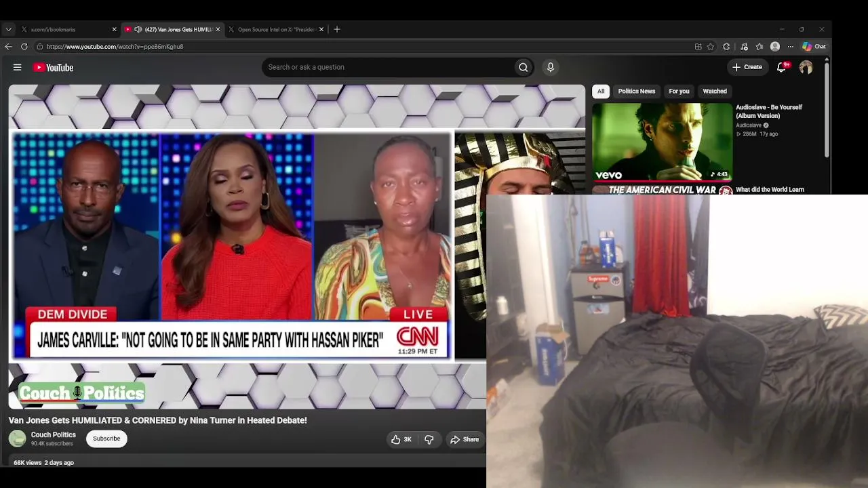
Task: Open the YouTube account avatar menu
Action: tap(806, 67)
